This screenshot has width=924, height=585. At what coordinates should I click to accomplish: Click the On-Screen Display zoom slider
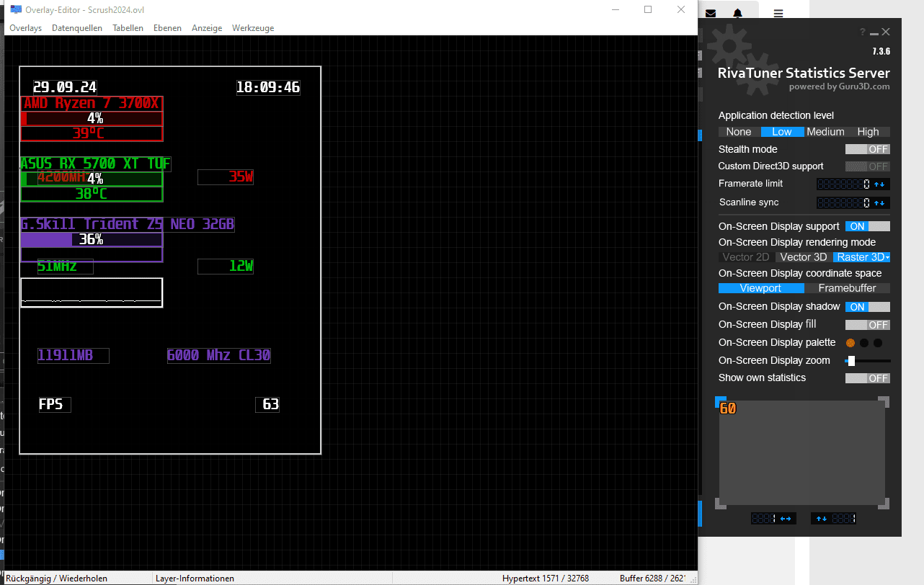868,361
